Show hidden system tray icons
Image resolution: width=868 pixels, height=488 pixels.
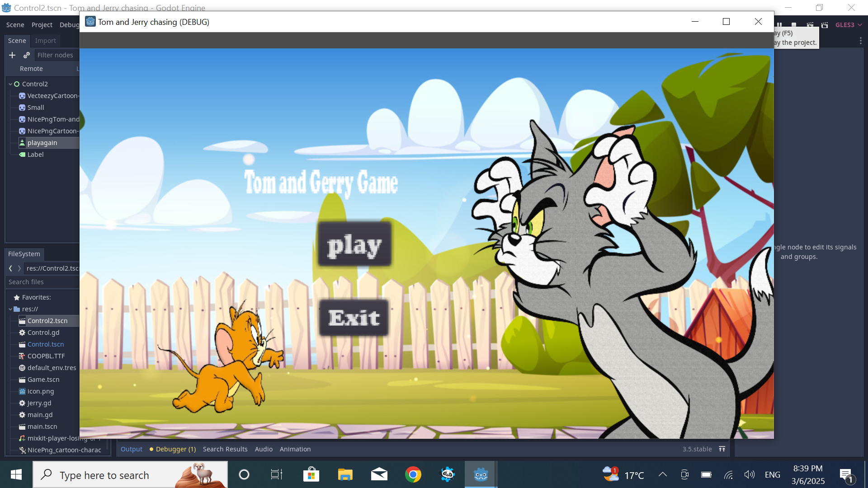click(x=662, y=474)
